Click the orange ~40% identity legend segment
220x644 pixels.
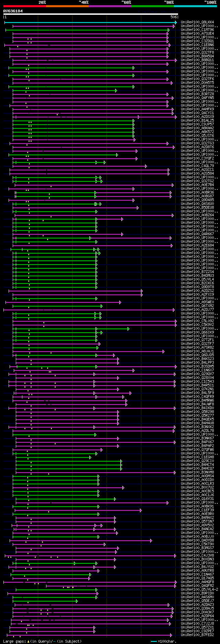67,6
